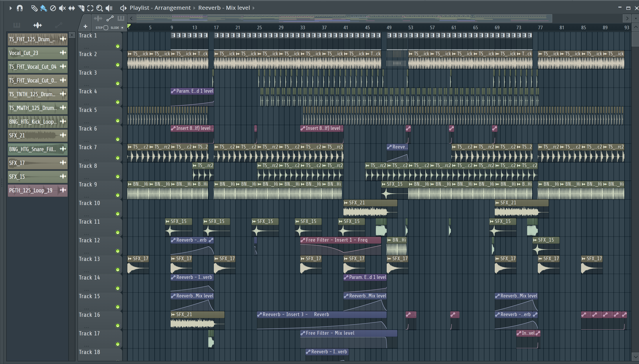This screenshot has width=639, height=364.
Task: Select TS_FHT_125_Drum clip in picker
Action: tap(37, 39)
